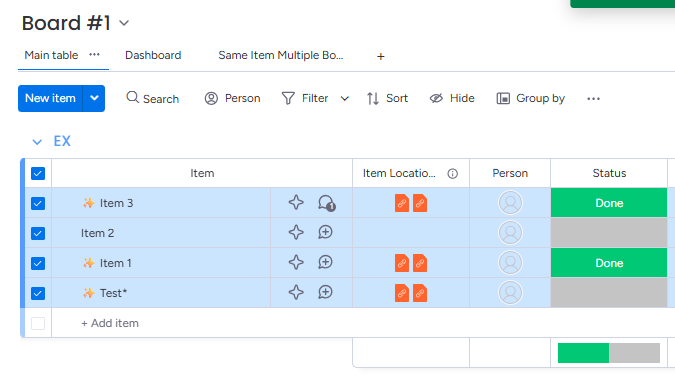Click the AI sparkle icon in Test* row
The width and height of the screenshot is (675, 388).
coord(296,293)
